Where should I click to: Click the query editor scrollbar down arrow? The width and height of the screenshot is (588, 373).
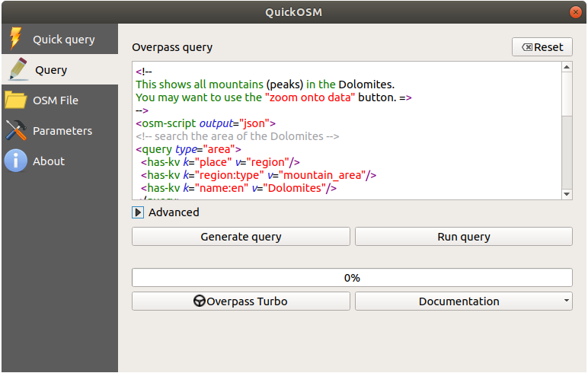tap(566, 194)
